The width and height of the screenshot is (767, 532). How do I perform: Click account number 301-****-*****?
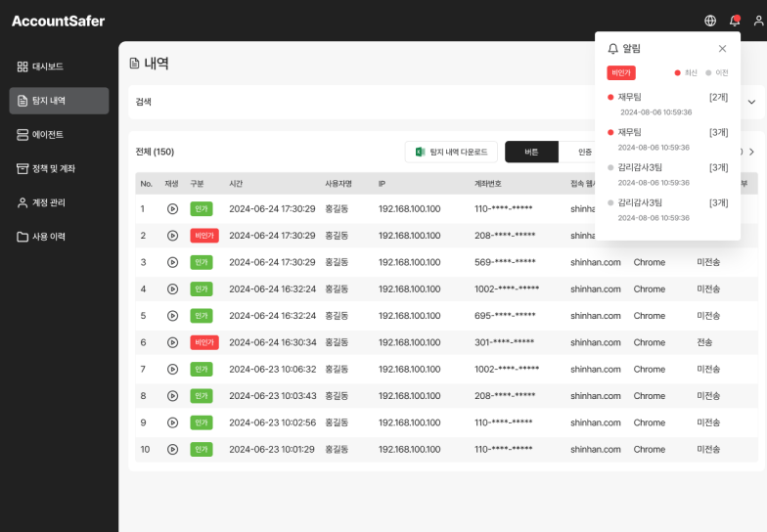505,342
